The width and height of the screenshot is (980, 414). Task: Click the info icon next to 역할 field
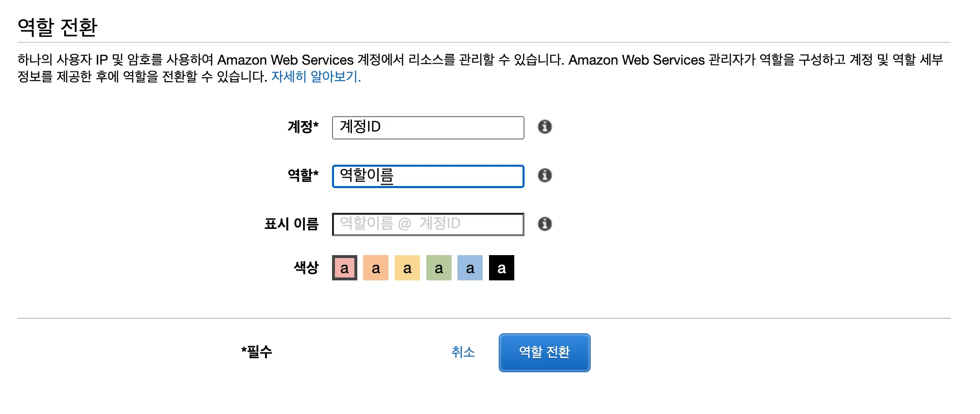(544, 175)
